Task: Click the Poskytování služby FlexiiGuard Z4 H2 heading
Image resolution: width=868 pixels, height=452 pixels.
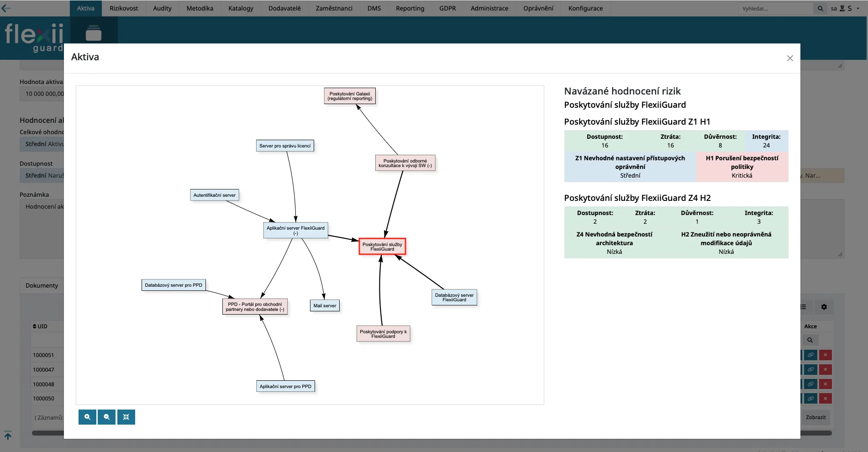Action: click(637, 198)
